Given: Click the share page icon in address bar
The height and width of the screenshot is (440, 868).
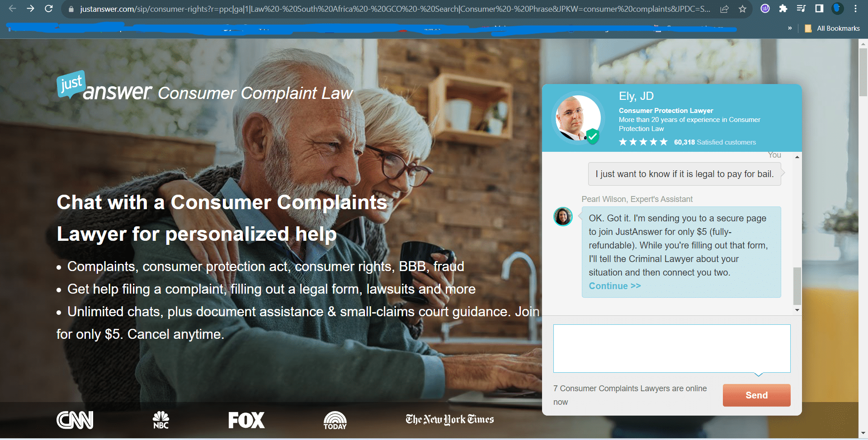Looking at the screenshot, I should pos(724,9).
